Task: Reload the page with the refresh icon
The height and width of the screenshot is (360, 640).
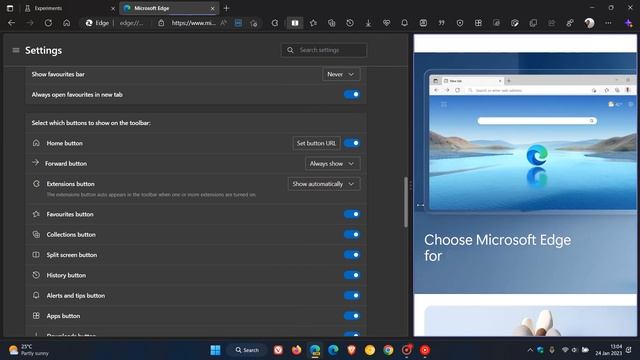Action: (48, 23)
